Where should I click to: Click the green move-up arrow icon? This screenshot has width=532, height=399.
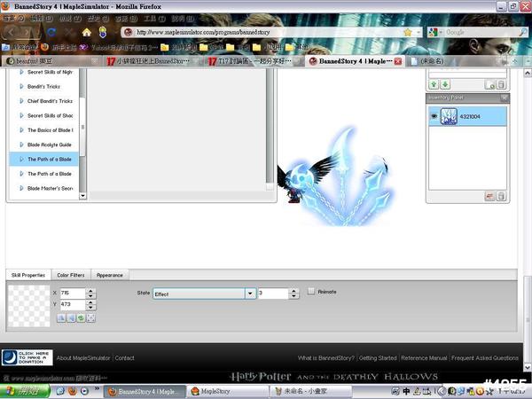[434, 84]
